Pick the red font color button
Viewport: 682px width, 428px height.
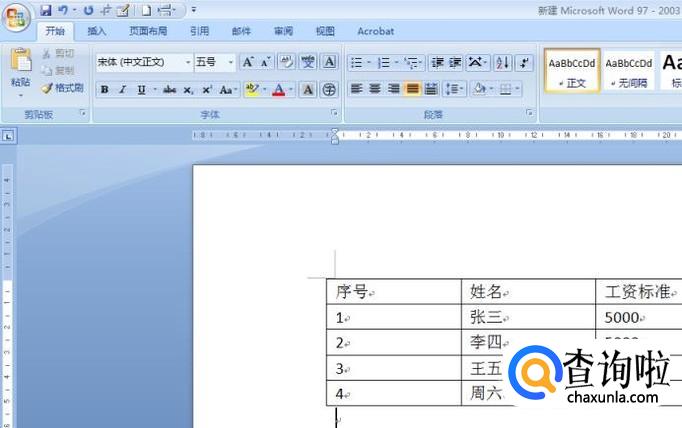click(x=278, y=90)
